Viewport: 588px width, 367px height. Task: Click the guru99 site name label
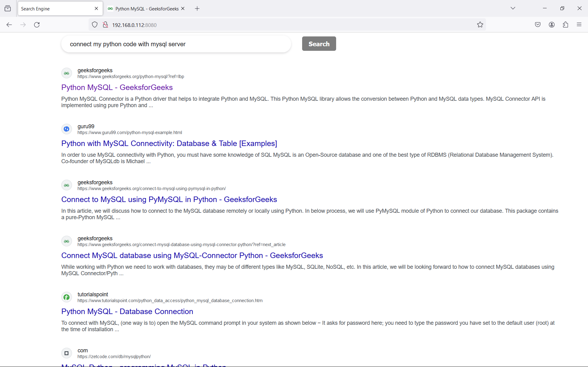click(x=86, y=126)
